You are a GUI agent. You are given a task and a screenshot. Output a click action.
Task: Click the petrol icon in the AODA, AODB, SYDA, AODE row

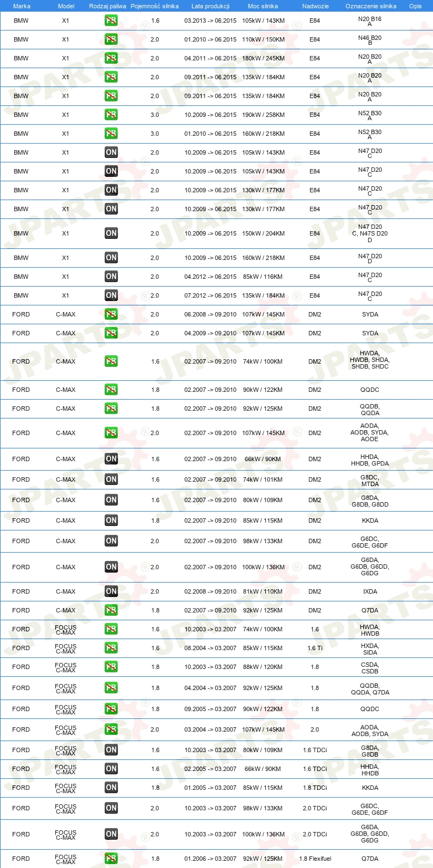point(111,433)
